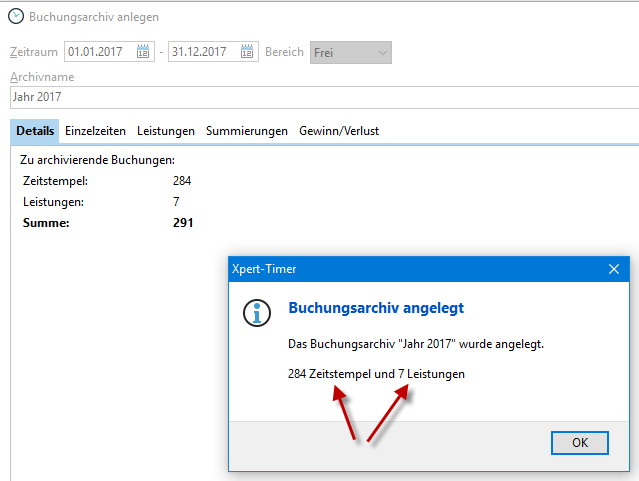Click the message line 284 Zeitstempel und 7 Leistungen
The height and width of the screenshot is (481, 639).
click(376, 374)
